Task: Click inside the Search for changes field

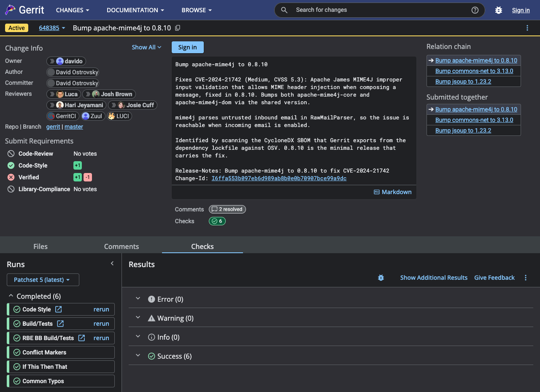Action: 380,10
